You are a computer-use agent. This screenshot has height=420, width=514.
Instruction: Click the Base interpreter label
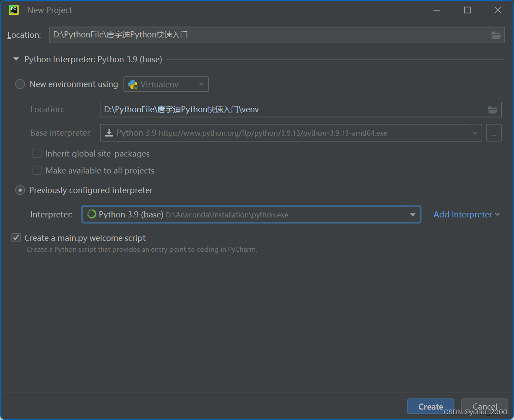pyautogui.click(x=61, y=133)
